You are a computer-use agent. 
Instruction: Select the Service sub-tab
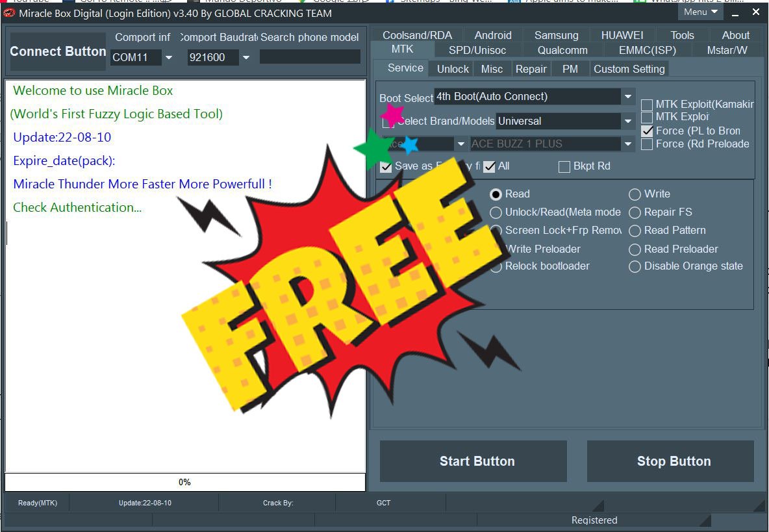[x=405, y=68]
